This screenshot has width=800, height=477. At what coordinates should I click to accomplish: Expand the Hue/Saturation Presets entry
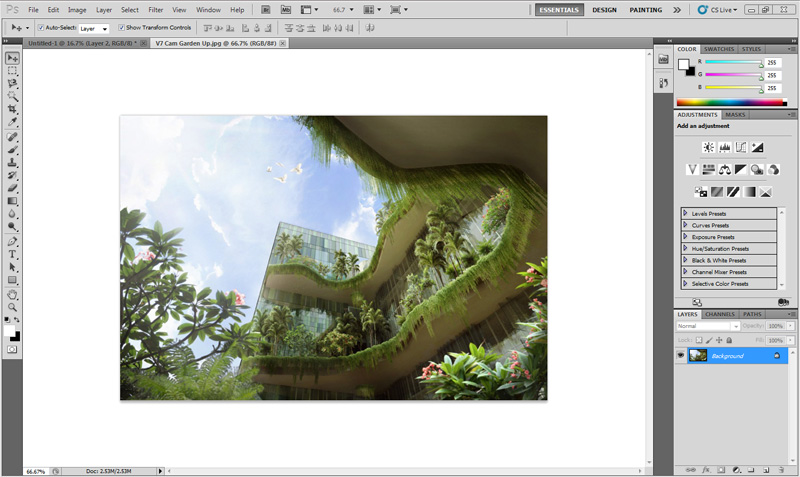pos(685,248)
